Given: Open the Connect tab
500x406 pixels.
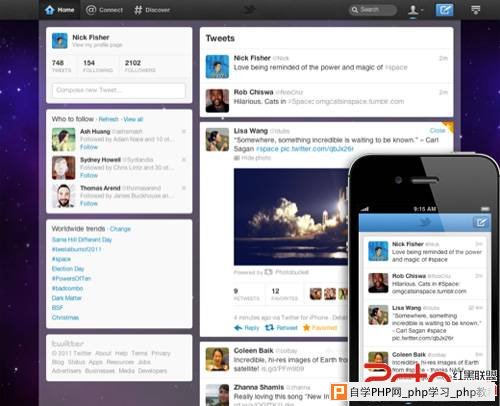Looking at the screenshot, I should click(104, 10).
